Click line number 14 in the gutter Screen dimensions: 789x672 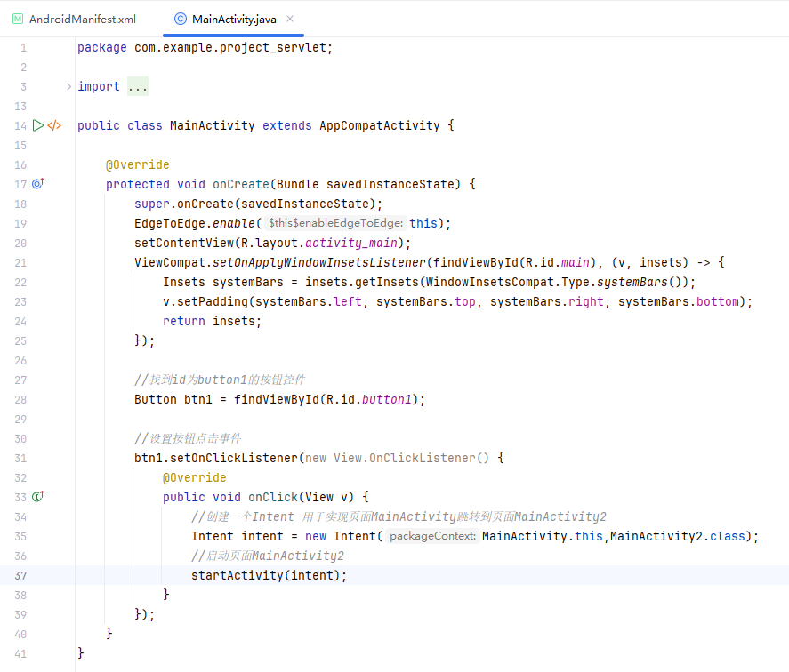coord(20,125)
